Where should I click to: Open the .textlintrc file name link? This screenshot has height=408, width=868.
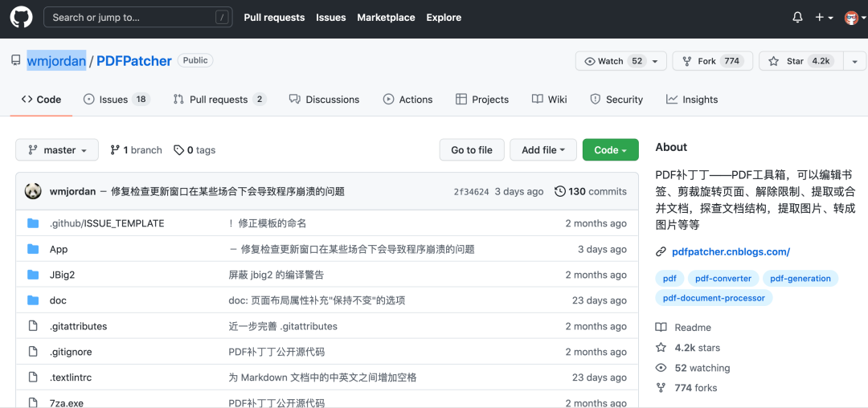click(71, 377)
